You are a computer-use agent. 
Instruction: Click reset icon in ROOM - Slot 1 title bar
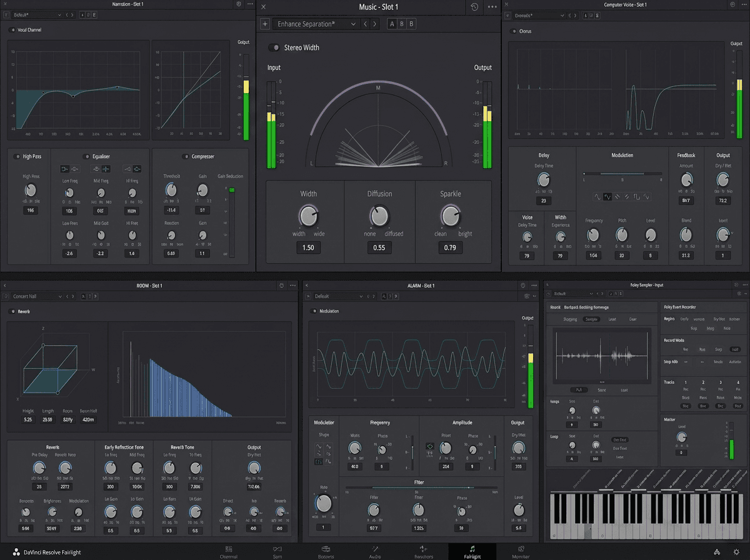[x=281, y=286]
